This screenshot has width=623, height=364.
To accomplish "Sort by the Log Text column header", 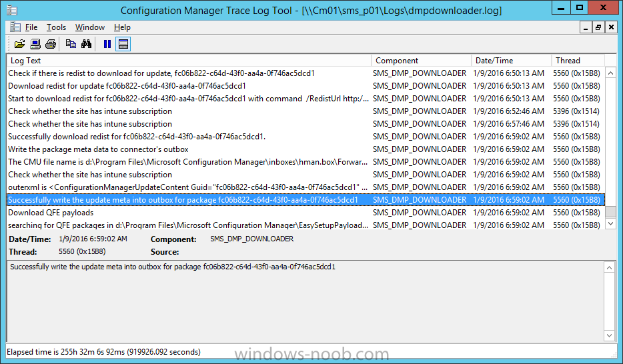I will [x=189, y=61].
